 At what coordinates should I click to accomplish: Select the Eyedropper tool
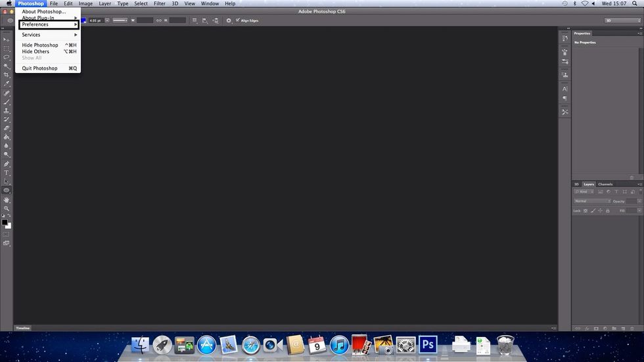click(6, 83)
